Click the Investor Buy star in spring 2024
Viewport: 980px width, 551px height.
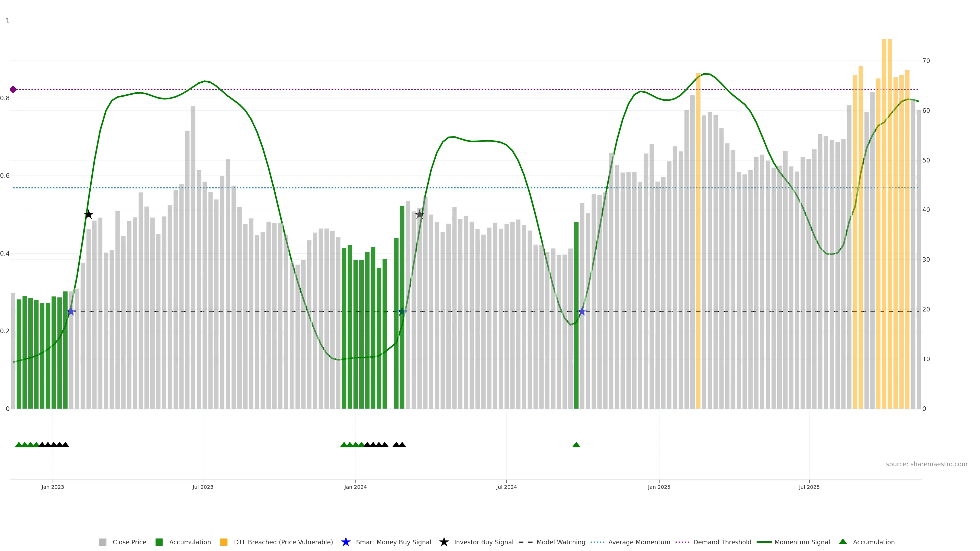419,215
